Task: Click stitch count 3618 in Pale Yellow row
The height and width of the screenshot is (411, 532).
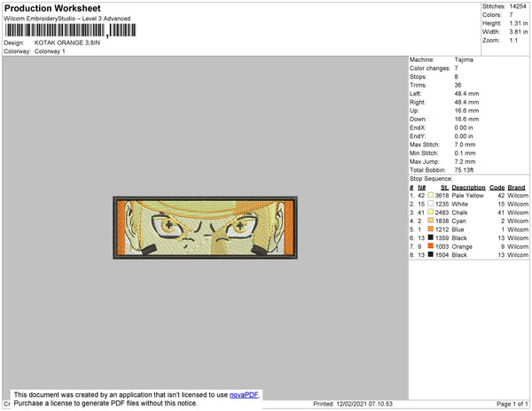Action: coord(442,196)
